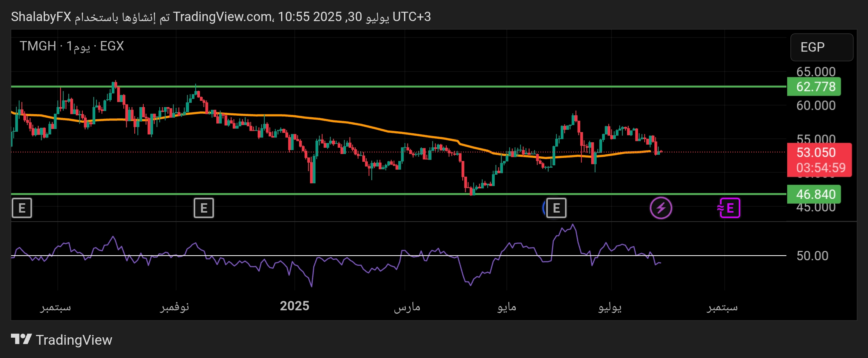Click the TMGH symbol name in chart legend
This screenshot has width=868, height=358.
(38, 46)
